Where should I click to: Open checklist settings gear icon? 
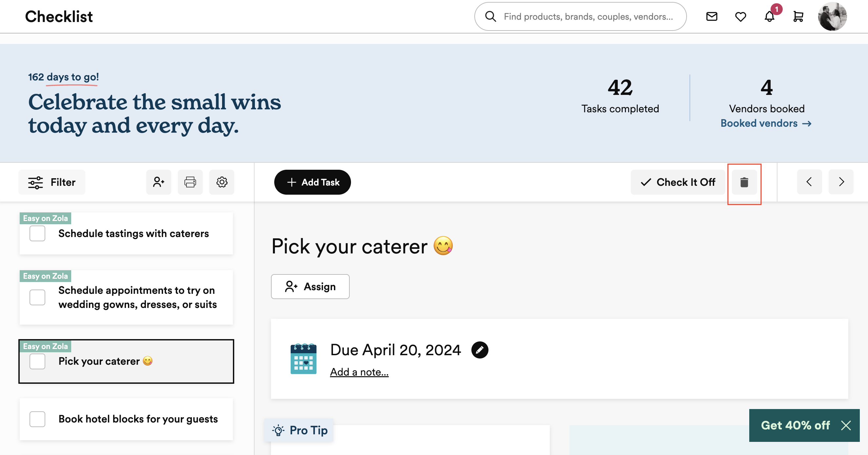pos(222,182)
